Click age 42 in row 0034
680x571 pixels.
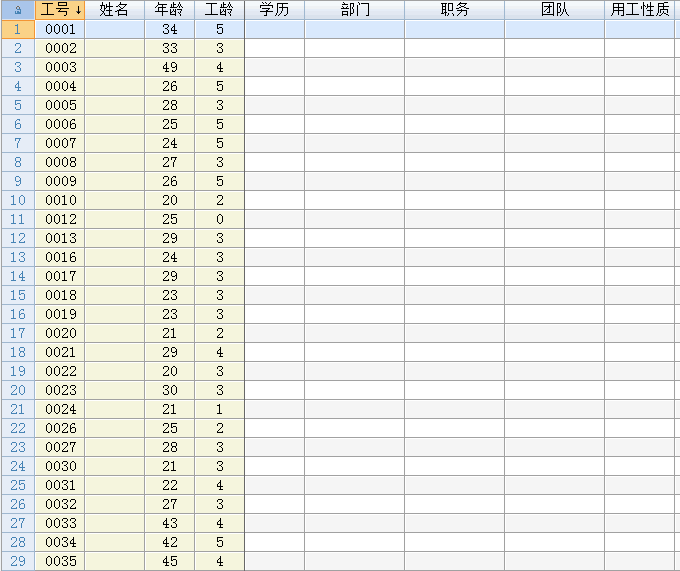(x=170, y=542)
